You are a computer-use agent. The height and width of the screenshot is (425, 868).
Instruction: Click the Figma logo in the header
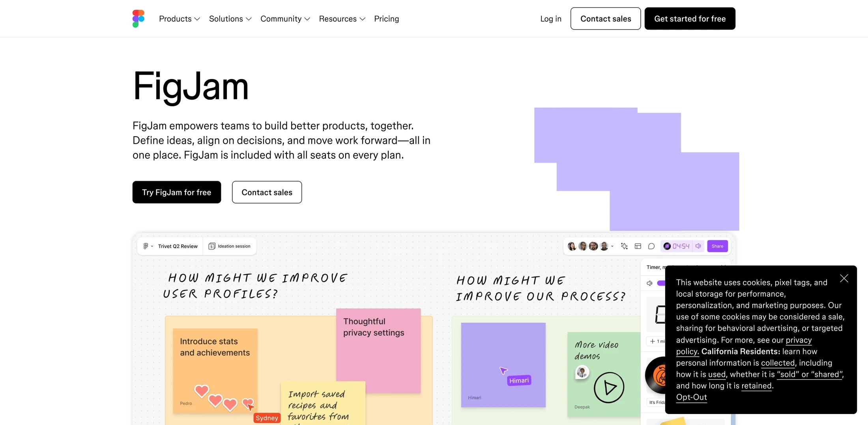(138, 19)
